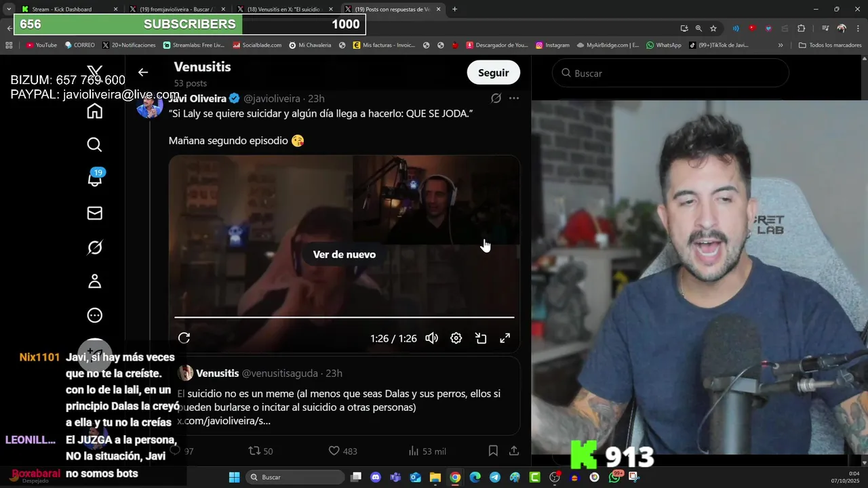Open File Explorer from the taskbar

click(435, 477)
